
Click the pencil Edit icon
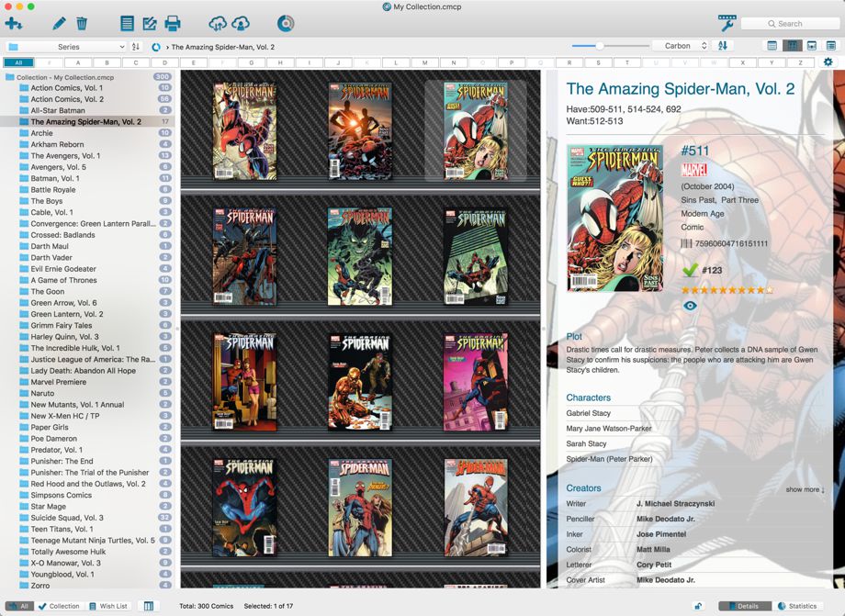pyautogui.click(x=59, y=24)
